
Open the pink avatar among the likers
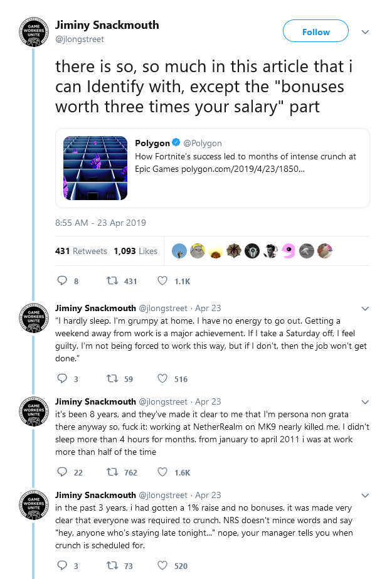[x=289, y=251]
